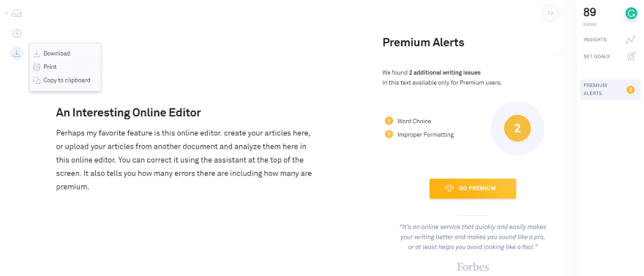Click the GO PREMIUM button
Screen dimensions: 644x276
coord(473,189)
